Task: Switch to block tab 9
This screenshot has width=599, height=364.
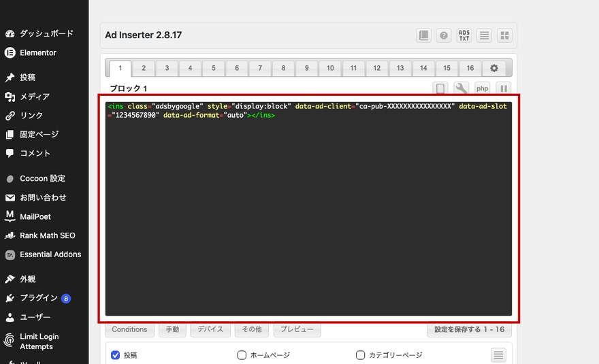Action: click(307, 68)
